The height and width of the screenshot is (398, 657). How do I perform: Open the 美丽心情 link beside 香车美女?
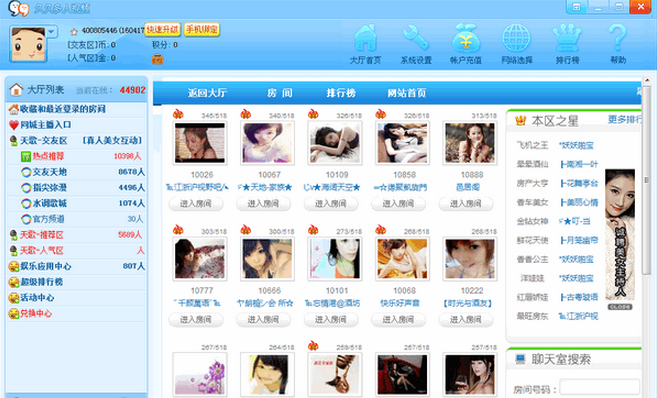click(579, 202)
